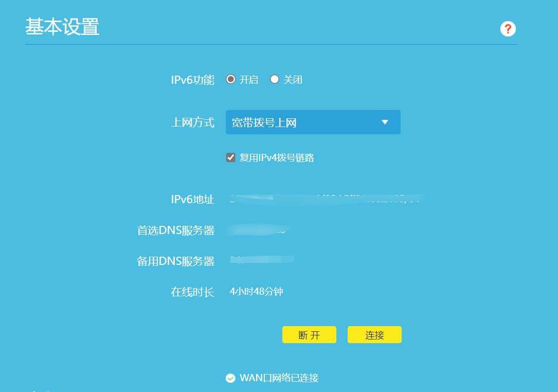Click the 基本设置 page heading

(x=62, y=27)
